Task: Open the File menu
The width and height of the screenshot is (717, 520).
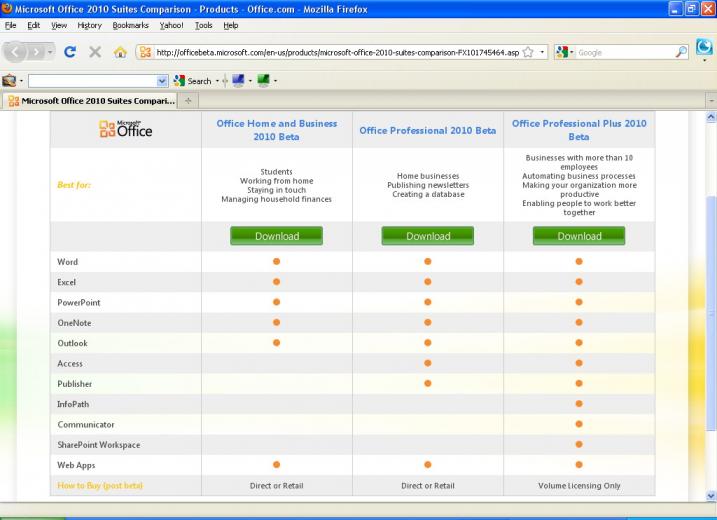Action: coord(11,26)
